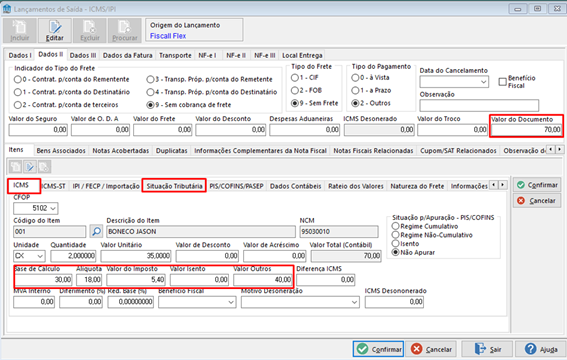Select Regime Não-Cumulativo radio option
Image resolution: width=567 pixels, height=360 pixels.
396,235
